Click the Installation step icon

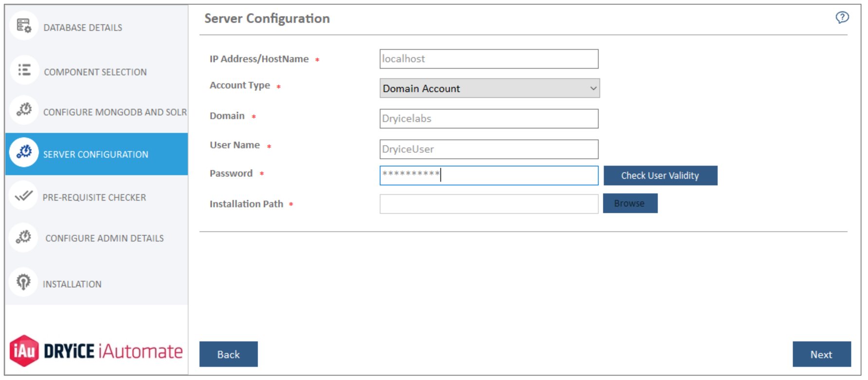click(23, 282)
